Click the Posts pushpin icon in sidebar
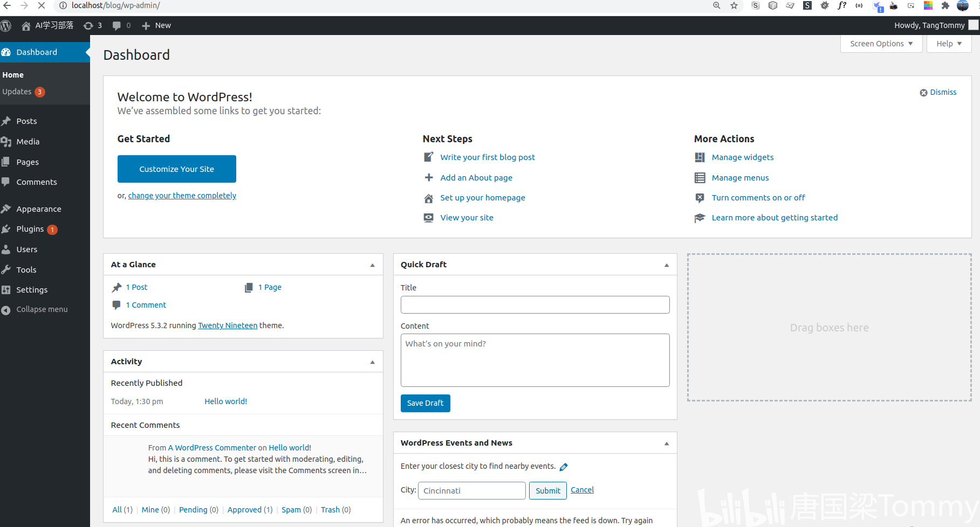This screenshot has height=527, width=980. (6, 121)
